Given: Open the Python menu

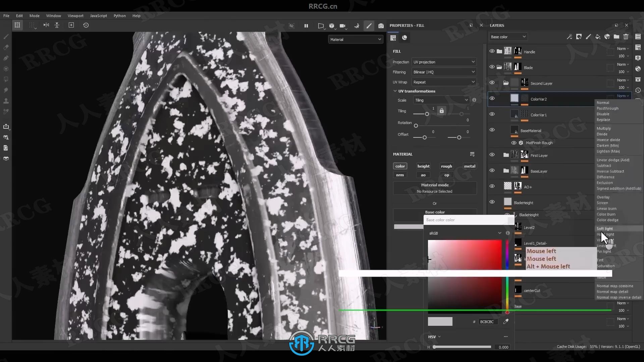Looking at the screenshot, I should tap(119, 16).
